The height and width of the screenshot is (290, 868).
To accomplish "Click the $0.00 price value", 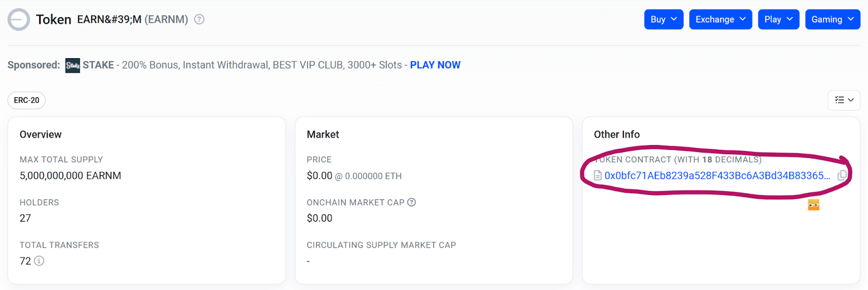I will click(x=320, y=175).
